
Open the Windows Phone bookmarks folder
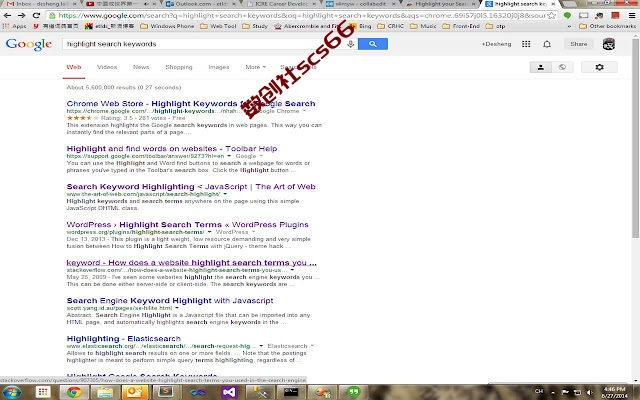pos(167,26)
